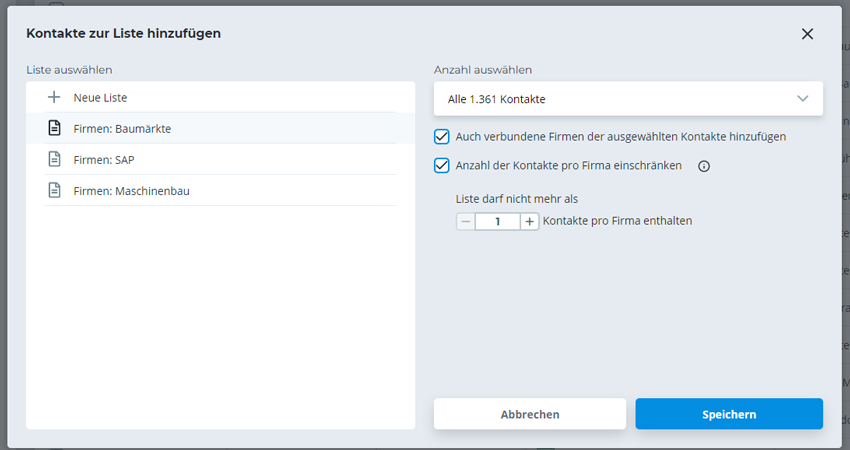Click the document icon for Firmen: SAP
Viewport: 850px width, 450px height.
(x=54, y=159)
